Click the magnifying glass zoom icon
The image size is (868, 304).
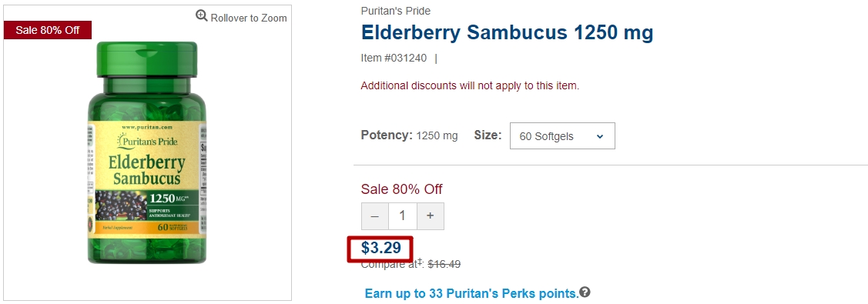pyautogui.click(x=202, y=16)
